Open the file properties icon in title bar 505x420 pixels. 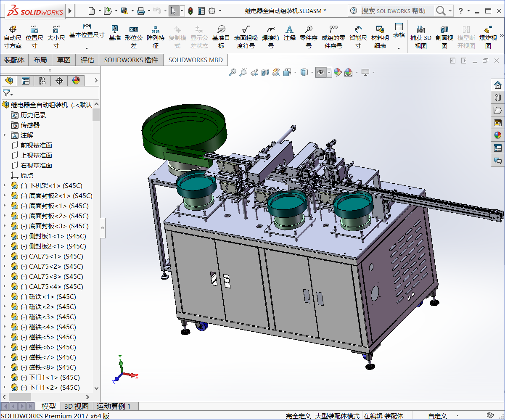[201, 11]
